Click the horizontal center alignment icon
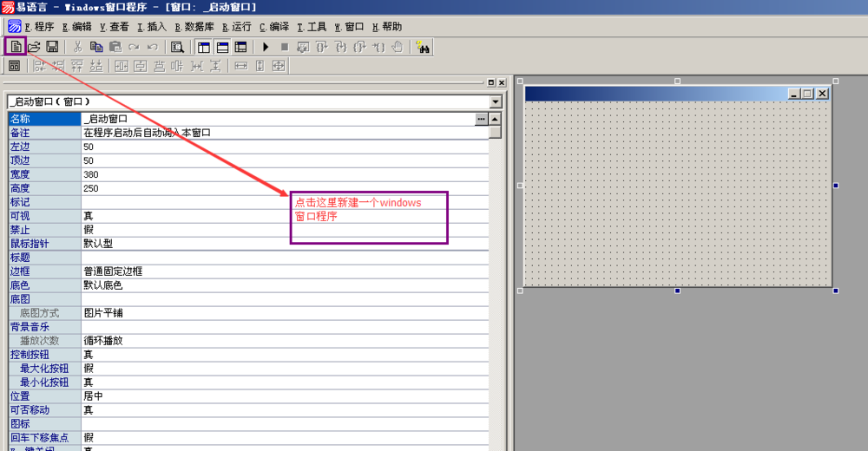 click(x=122, y=66)
